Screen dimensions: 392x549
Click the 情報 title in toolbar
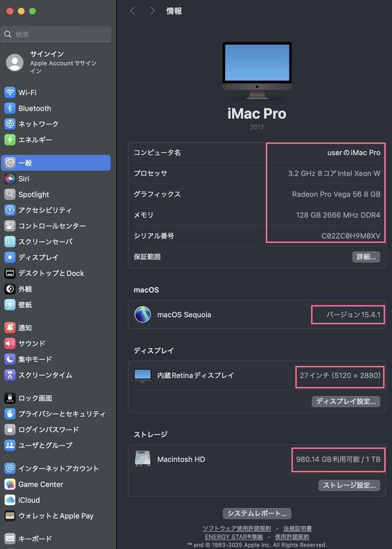tap(174, 11)
